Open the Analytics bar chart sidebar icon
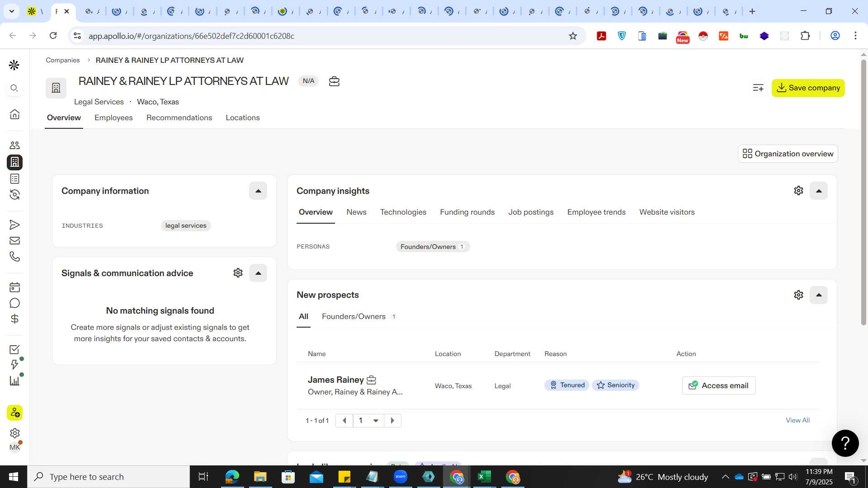Image resolution: width=868 pixels, height=488 pixels. pos(14,381)
